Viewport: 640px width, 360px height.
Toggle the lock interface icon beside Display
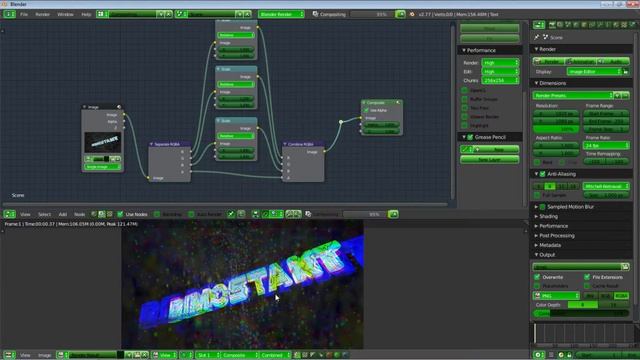point(626,72)
